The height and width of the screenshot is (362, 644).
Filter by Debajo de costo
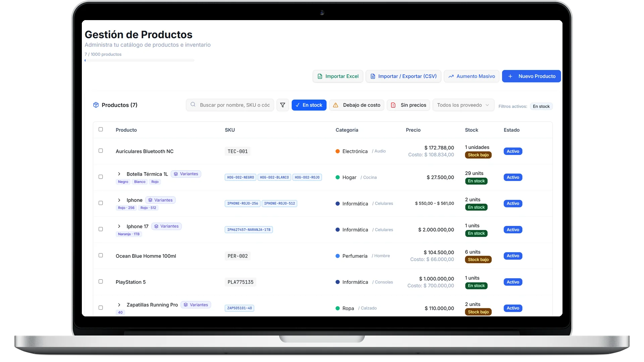pyautogui.click(x=357, y=105)
